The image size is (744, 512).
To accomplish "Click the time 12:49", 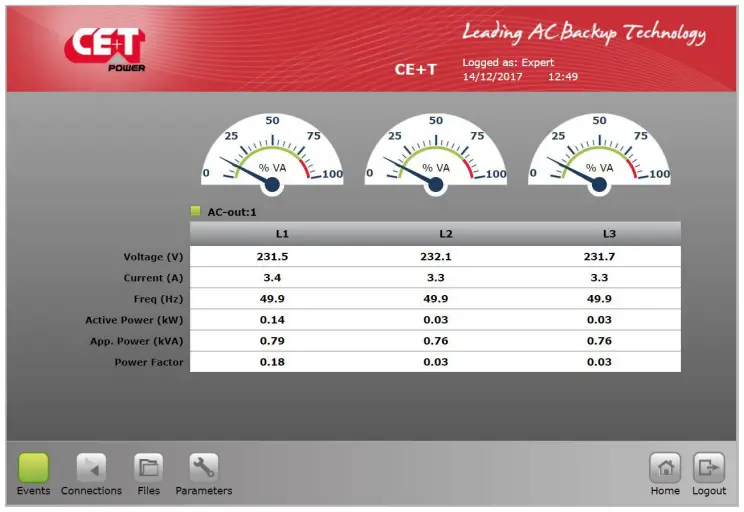I will click(x=563, y=77).
